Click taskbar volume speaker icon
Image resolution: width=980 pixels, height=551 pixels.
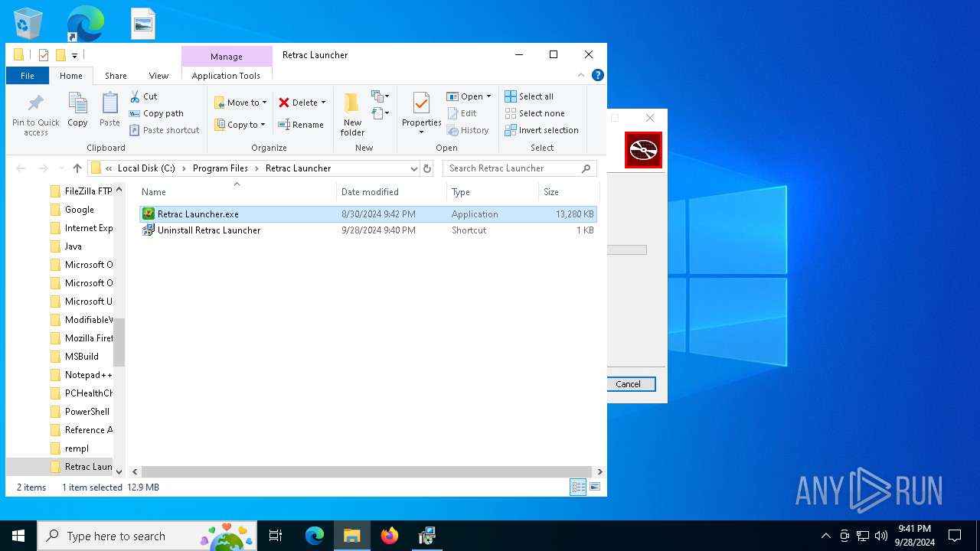tap(881, 536)
